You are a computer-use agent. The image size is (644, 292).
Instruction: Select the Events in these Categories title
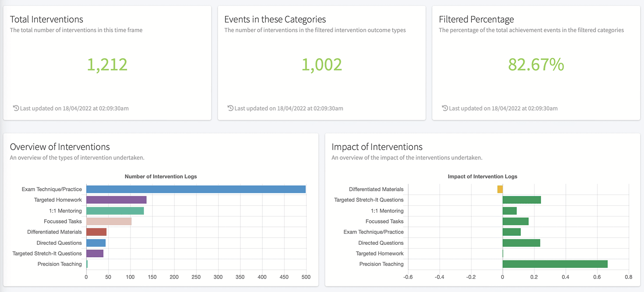pos(275,19)
